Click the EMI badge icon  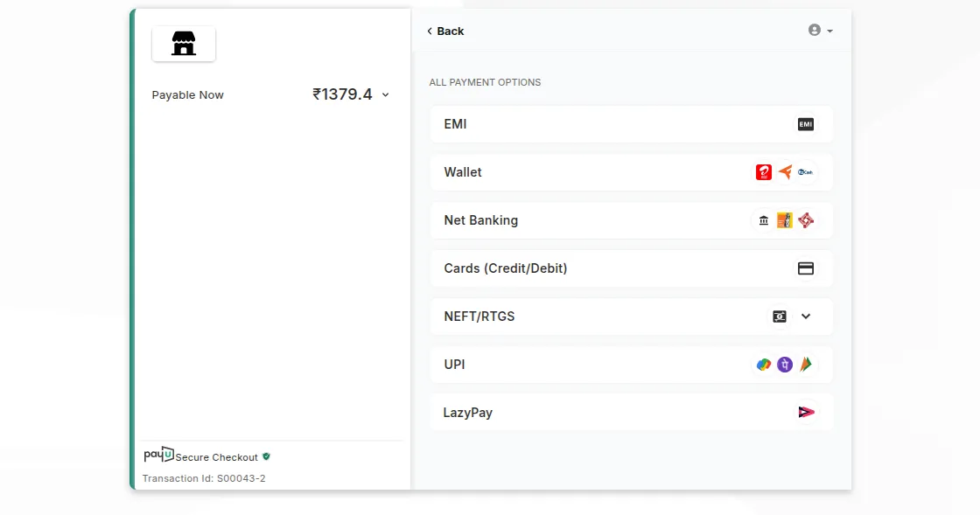(805, 124)
